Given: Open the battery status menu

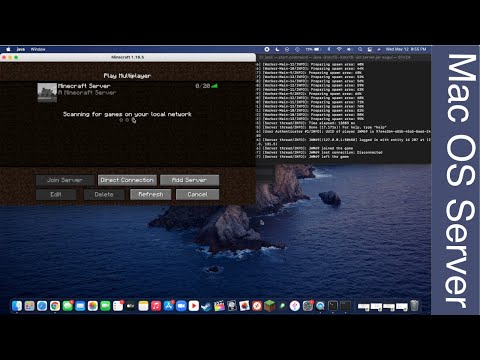Looking at the screenshot, I should [x=313, y=49].
